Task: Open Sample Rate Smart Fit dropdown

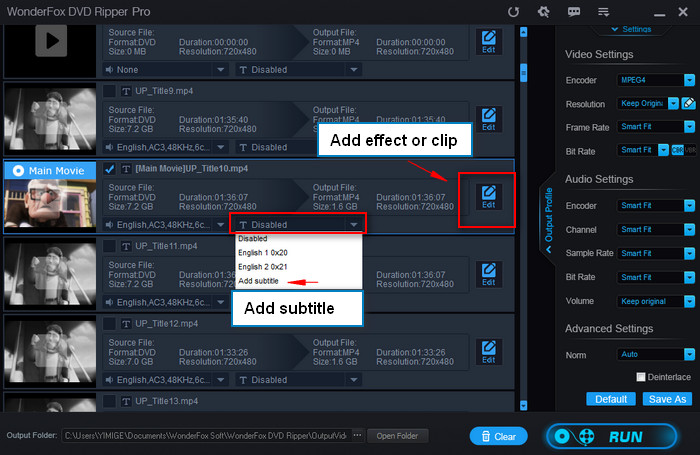Action: point(656,253)
